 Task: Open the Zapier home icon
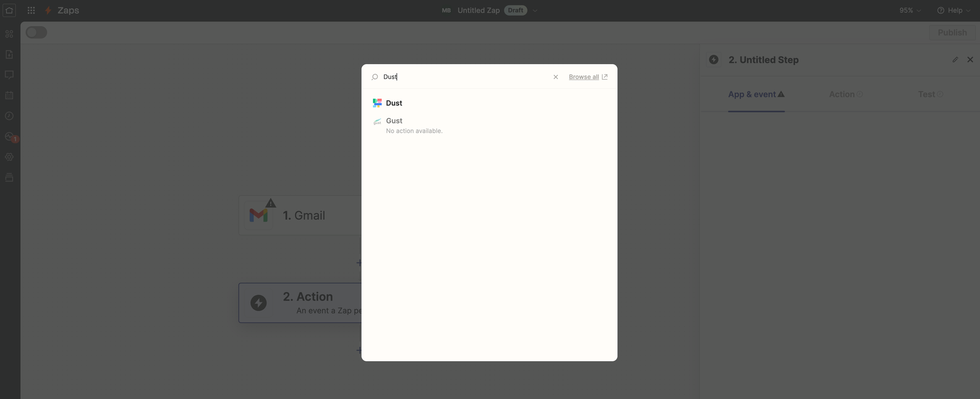[x=9, y=10]
